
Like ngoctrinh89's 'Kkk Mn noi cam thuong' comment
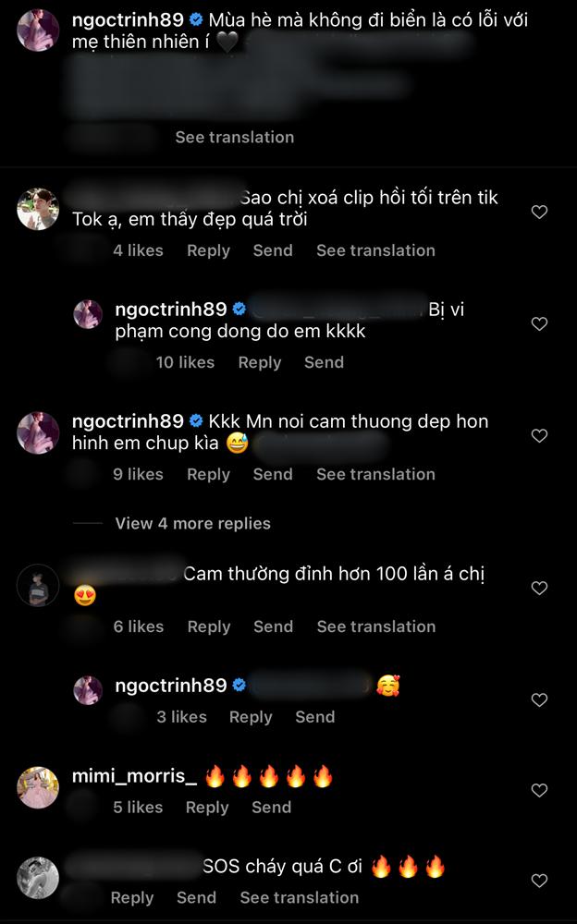coord(539,436)
